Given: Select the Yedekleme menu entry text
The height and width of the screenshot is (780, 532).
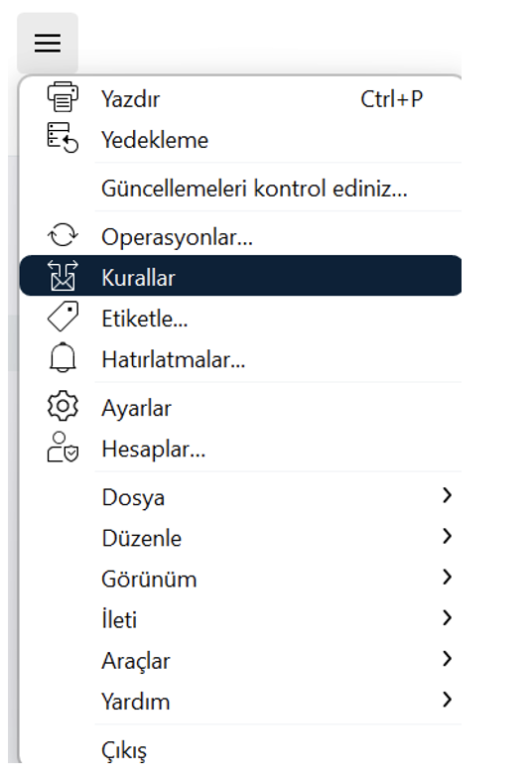Looking at the screenshot, I should coord(155,140).
